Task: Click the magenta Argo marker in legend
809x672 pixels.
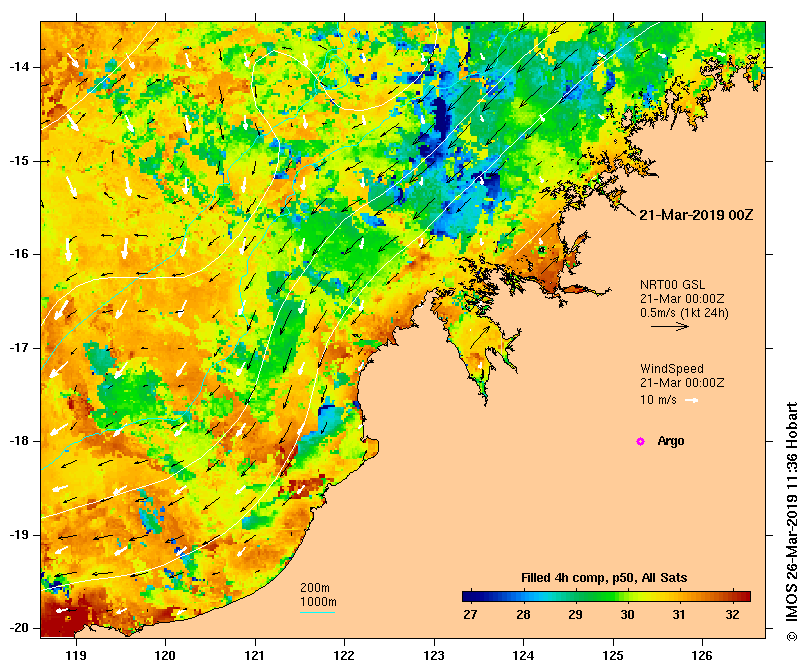Action: [640, 441]
